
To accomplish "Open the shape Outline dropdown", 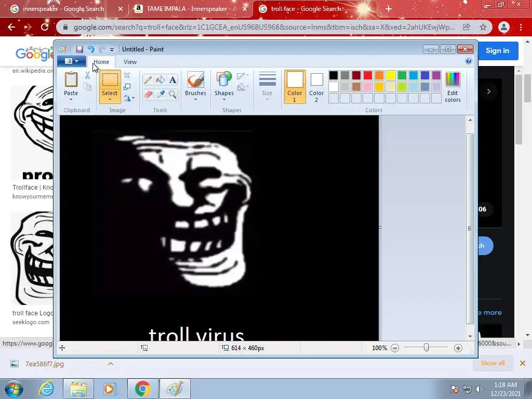I will (x=243, y=76).
